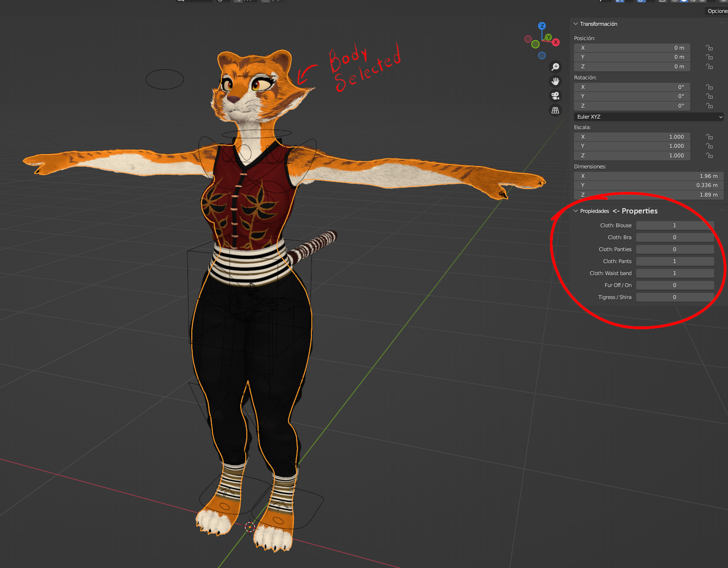Toggle the camera view icon
This screenshot has width=728, height=568.
(555, 96)
